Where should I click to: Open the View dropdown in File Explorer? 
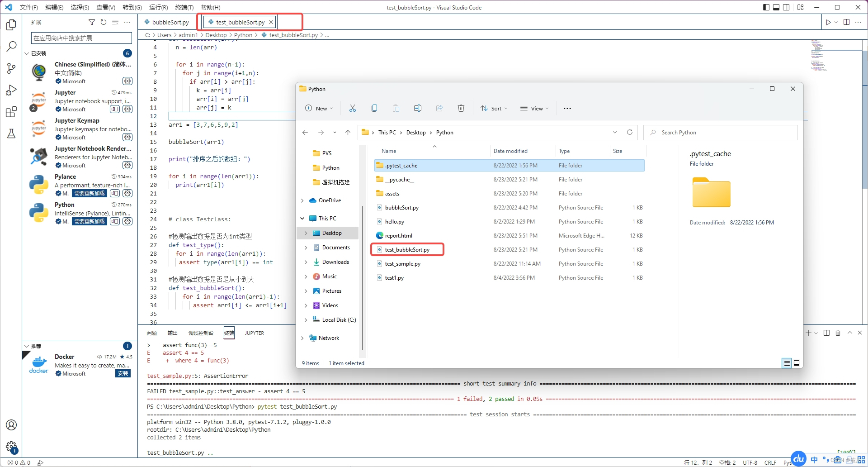pos(534,108)
